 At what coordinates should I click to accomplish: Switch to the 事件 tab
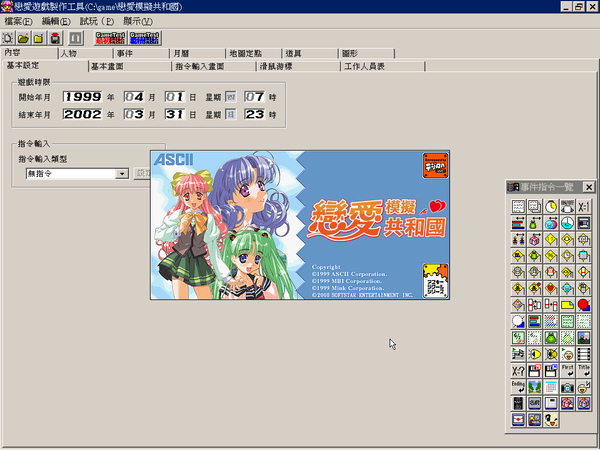click(142, 53)
